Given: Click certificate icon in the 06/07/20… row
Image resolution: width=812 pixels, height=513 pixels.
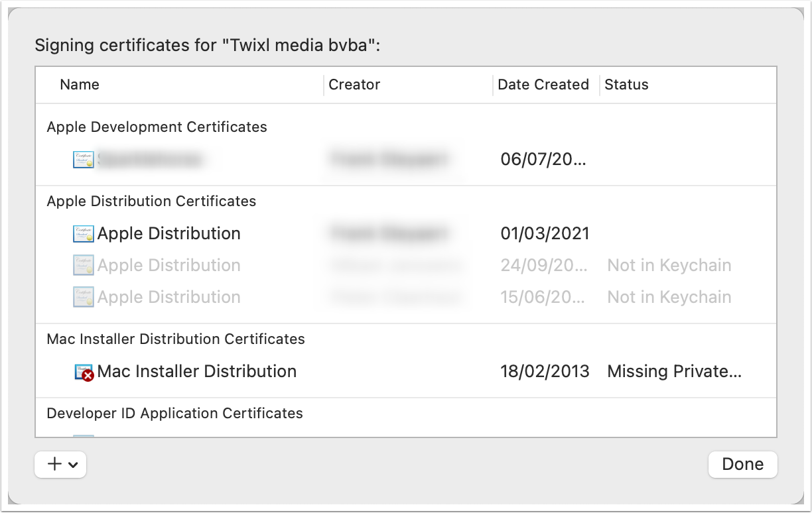Looking at the screenshot, I should pos(84,159).
